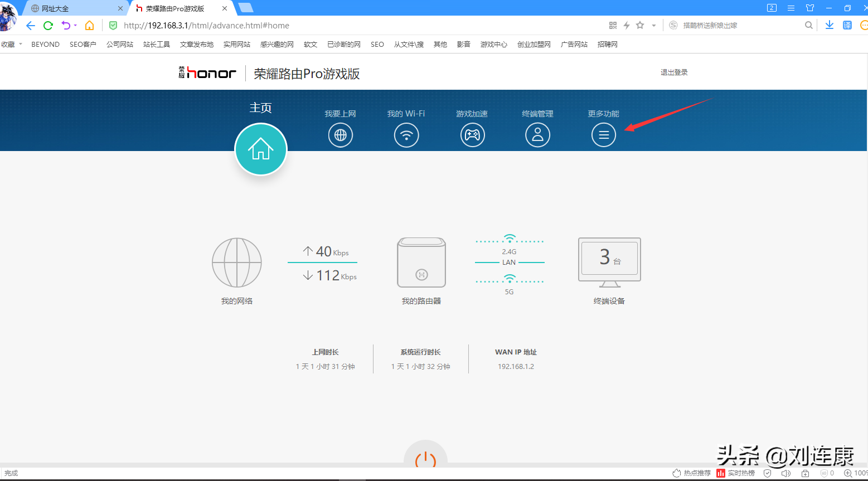This screenshot has width=868, height=481.
Task: Click the translate icon in toolbar
Action: click(847, 25)
